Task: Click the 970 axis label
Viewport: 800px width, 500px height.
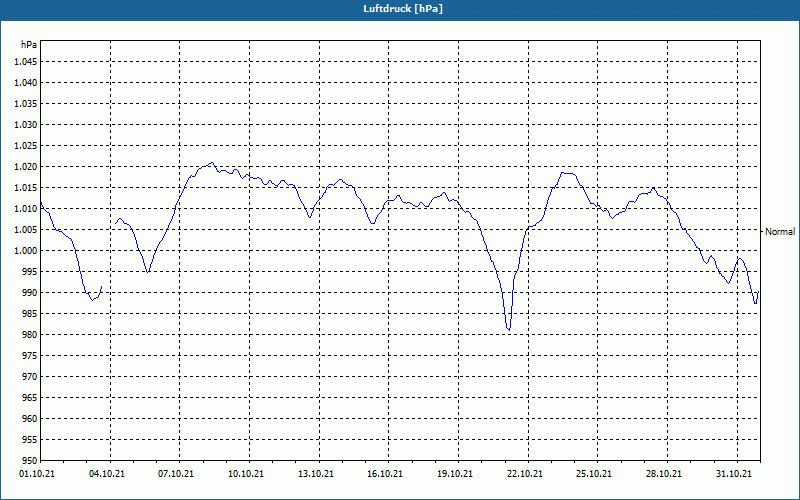Action: pyautogui.click(x=30, y=377)
